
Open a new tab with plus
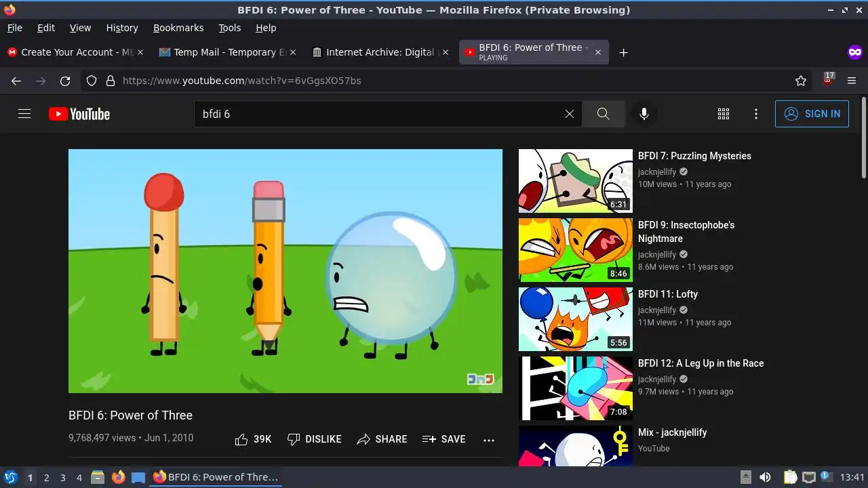click(x=623, y=52)
